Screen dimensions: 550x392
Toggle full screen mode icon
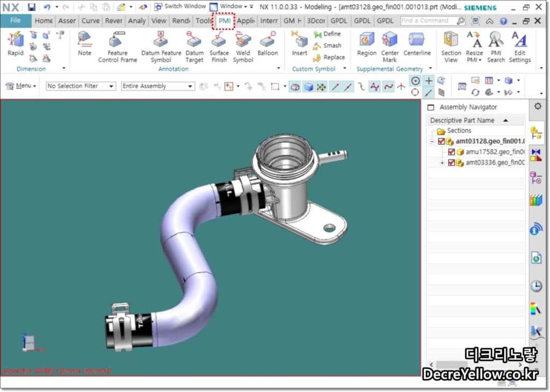tap(475, 21)
